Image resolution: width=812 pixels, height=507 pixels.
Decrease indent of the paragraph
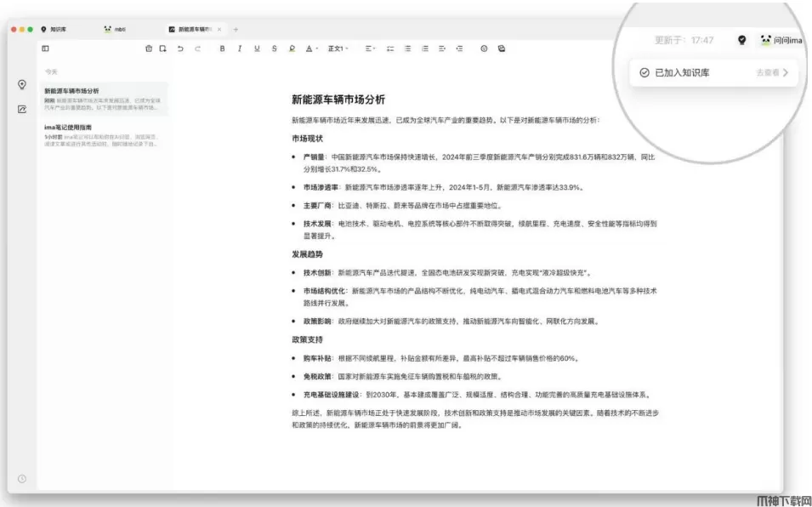[459, 48]
